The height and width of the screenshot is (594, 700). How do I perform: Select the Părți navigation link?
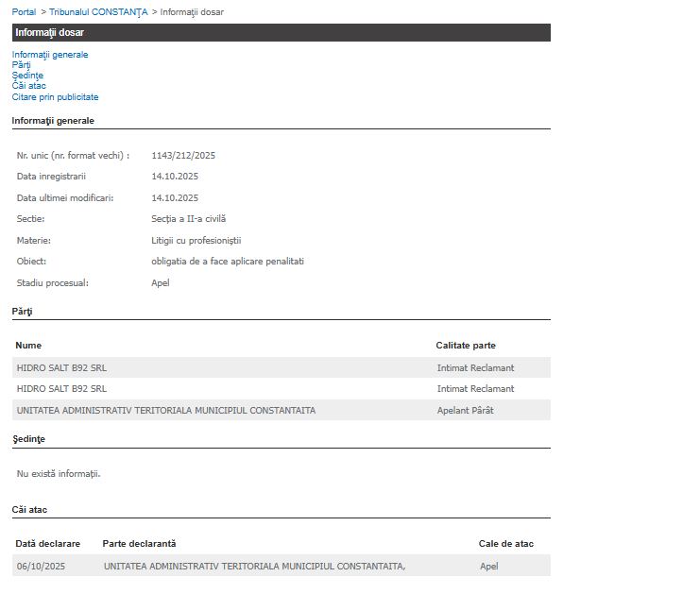pyautogui.click(x=21, y=65)
